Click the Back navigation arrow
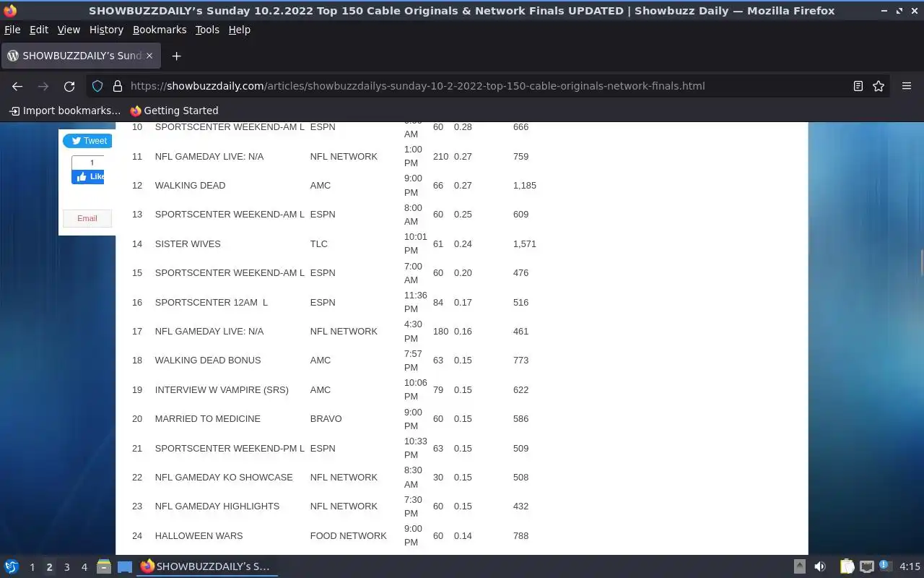This screenshot has height=578, width=924. [17, 86]
